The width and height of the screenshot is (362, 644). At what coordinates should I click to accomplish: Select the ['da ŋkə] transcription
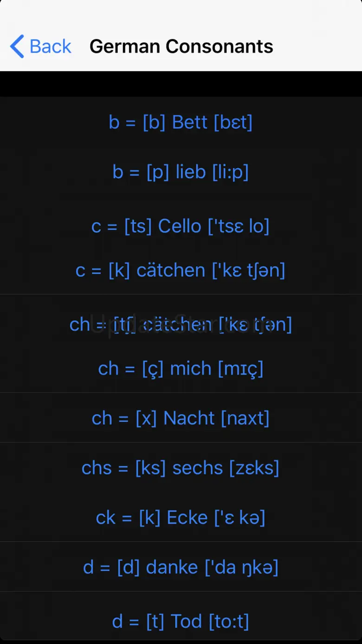242,567
